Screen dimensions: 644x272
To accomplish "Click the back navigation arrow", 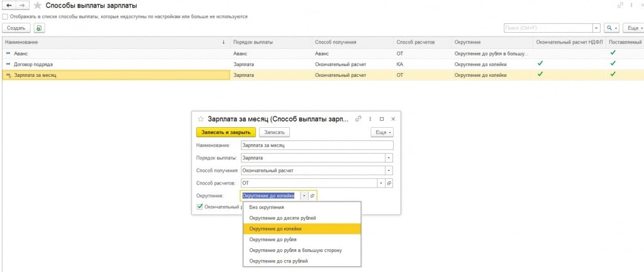I will coord(9,6).
